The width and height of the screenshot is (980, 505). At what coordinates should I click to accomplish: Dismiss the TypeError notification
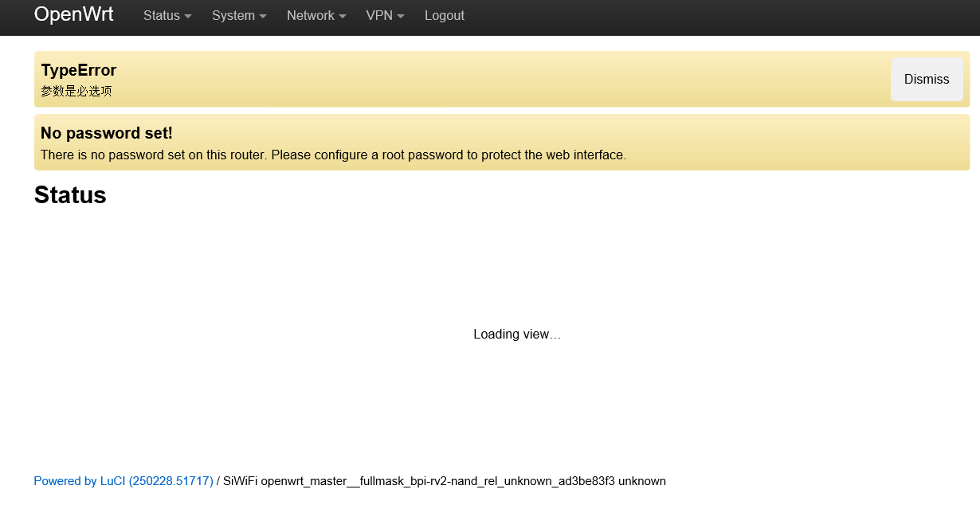[927, 80]
